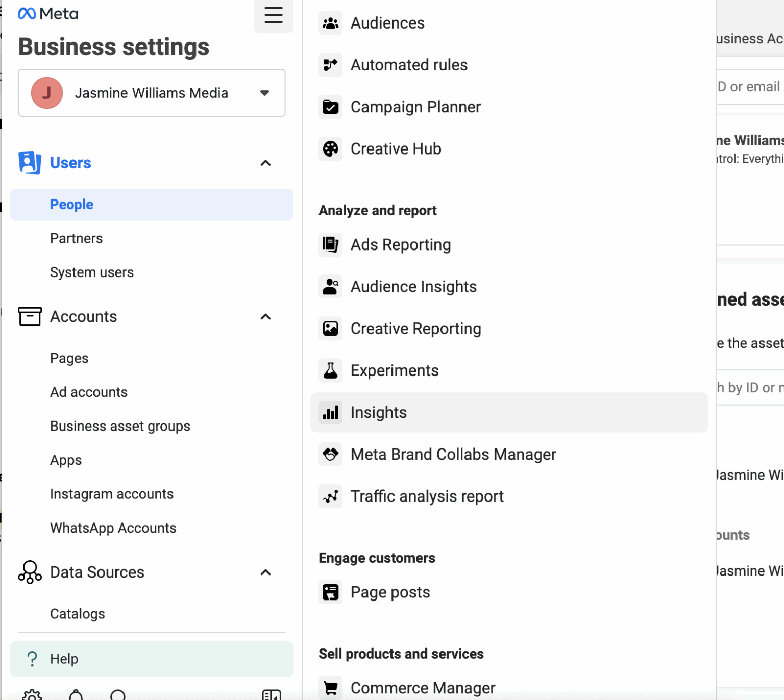Click the Creative Reporting image icon

331,328
